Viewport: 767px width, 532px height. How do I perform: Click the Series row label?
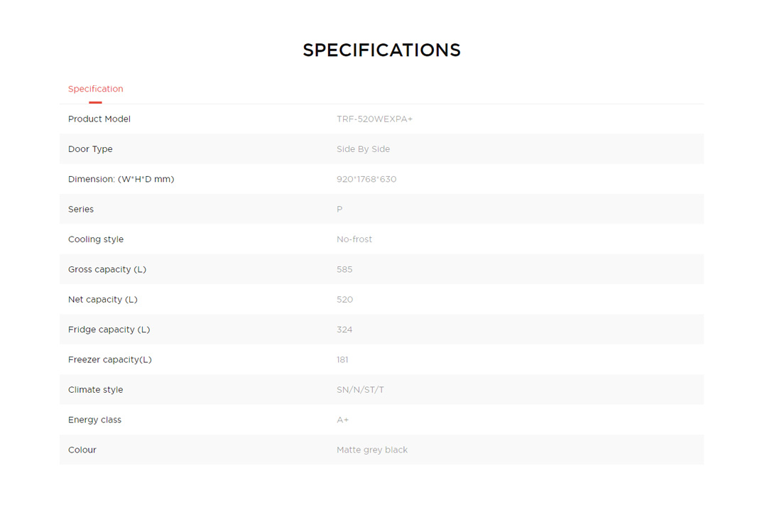click(x=81, y=210)
